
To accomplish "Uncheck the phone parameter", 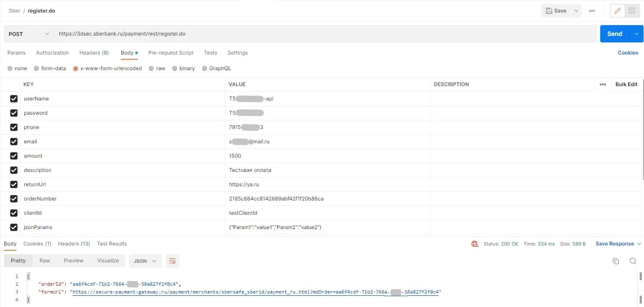I will tap(14, 127).
